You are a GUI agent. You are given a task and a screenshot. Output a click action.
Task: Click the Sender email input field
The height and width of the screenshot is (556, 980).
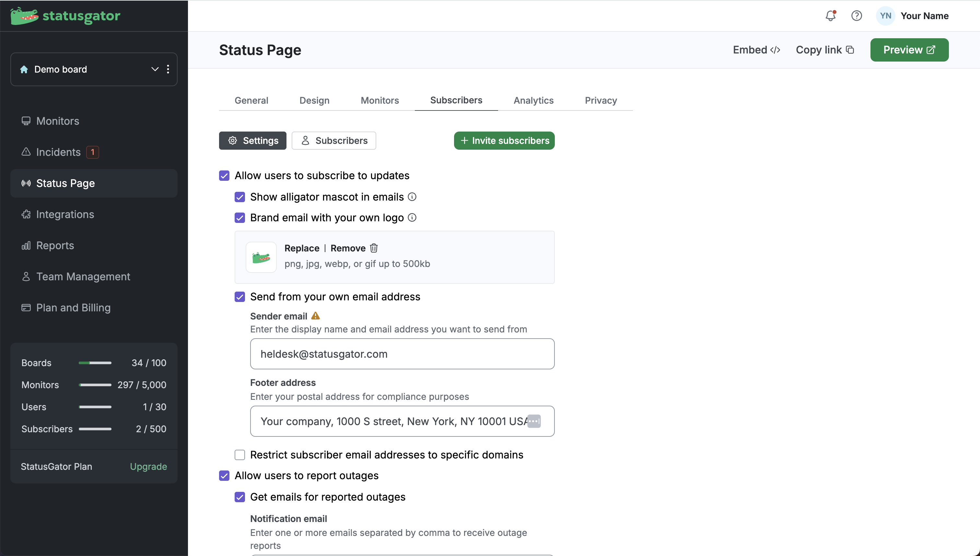(x=402, y=354)
